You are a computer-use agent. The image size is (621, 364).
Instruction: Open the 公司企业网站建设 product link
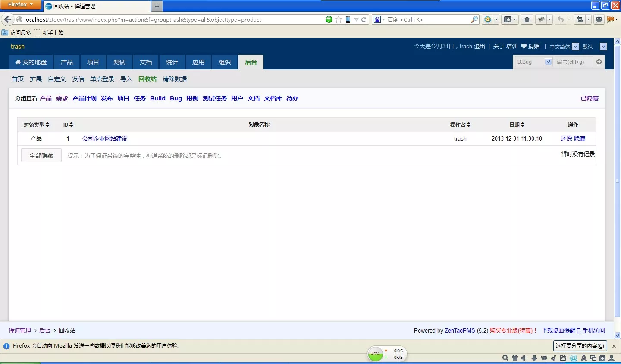pyautogui.click(x=105, y=138)
